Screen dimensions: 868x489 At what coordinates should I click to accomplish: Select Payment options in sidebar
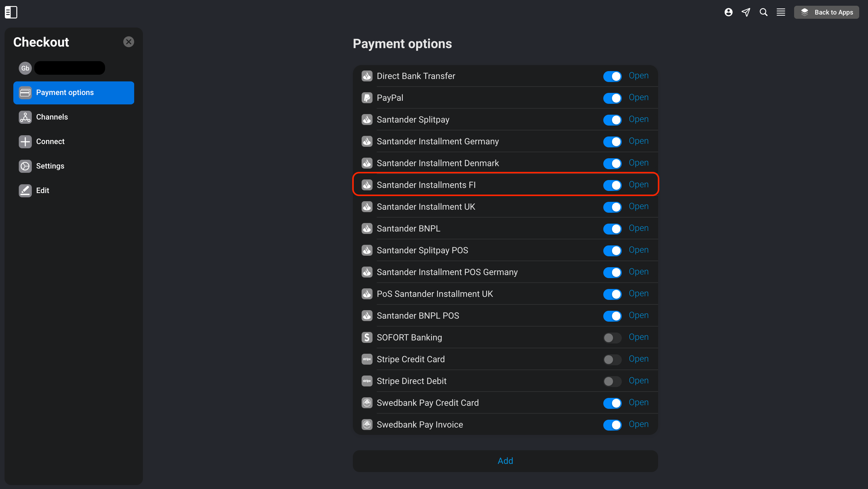tap(74, 93)
